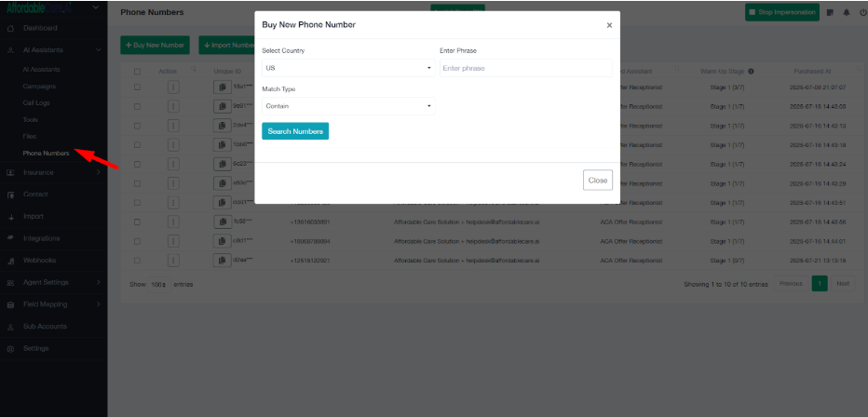This screenshot has height=417, width=868.
Task: Click the notes icon beside Stop Impersonation
Action: (830, 13)
